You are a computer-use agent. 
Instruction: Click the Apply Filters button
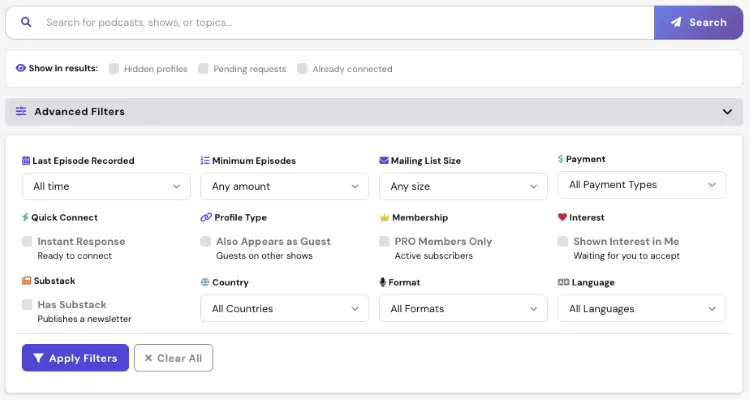(75, 358)
